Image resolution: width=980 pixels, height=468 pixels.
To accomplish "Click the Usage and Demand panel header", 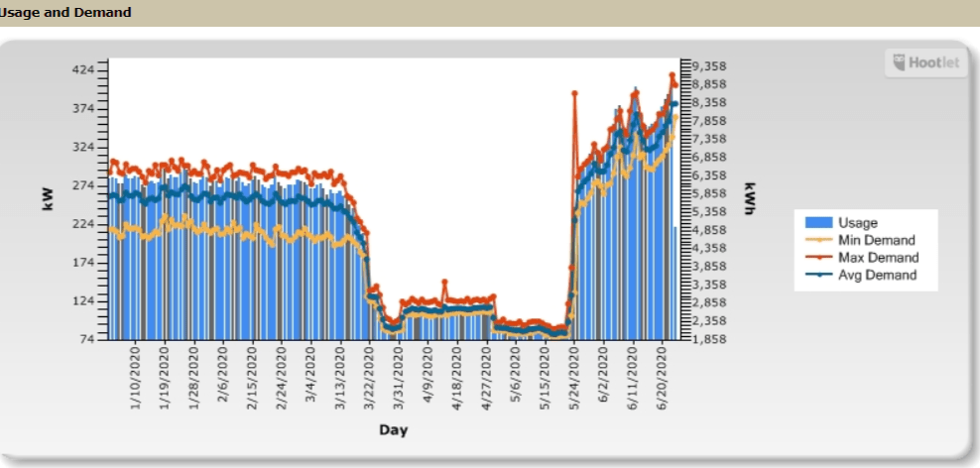I will (x=65, y=13).
